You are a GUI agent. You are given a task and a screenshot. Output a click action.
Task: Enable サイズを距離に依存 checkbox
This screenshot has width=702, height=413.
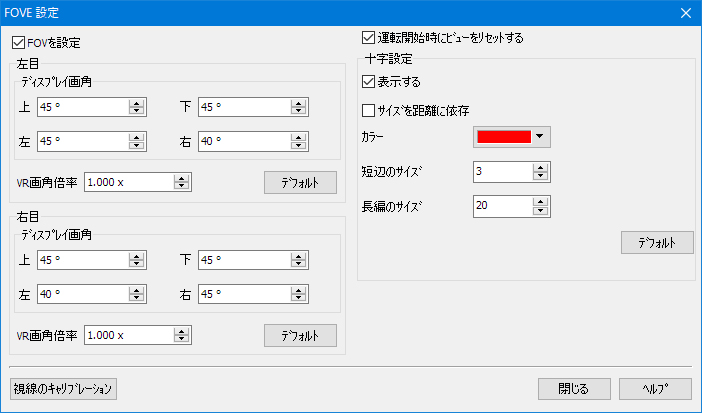(x=368, y=109)
